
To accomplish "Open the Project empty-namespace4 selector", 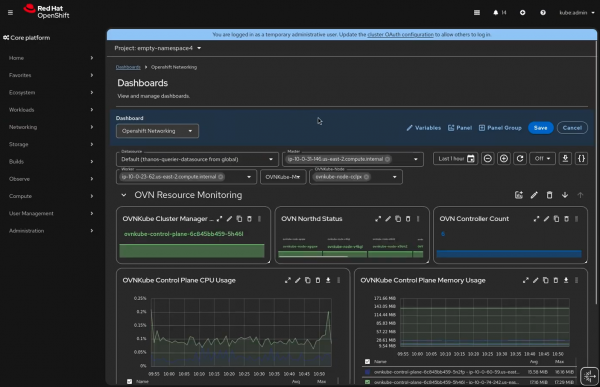I will pyautogui.click(x=158, y=48).
